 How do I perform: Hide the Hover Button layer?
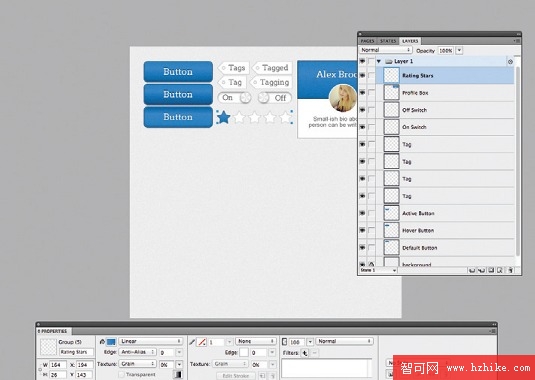pyautogui.click(x=362, y=231)
